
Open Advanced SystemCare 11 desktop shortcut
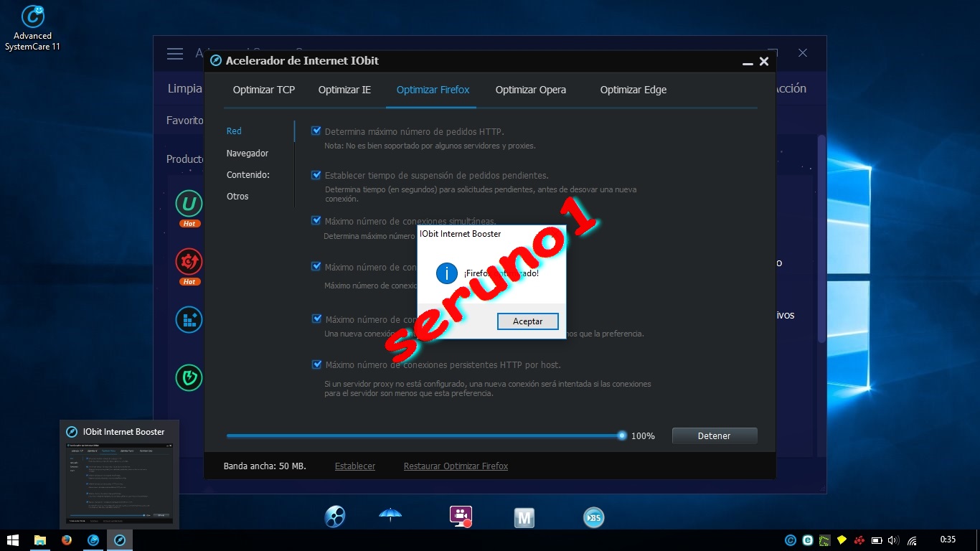tap(32, 29)
